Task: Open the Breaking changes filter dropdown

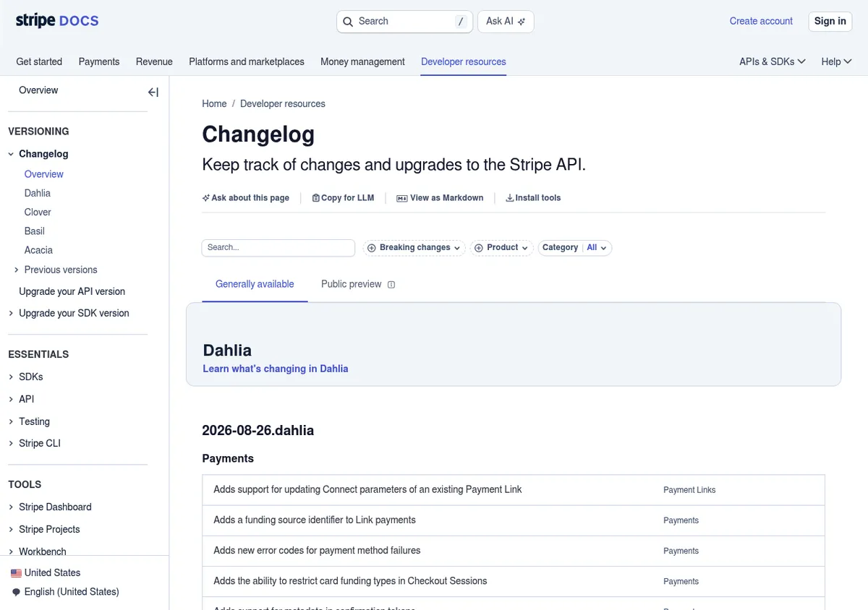Action: [x=414, y=248]
